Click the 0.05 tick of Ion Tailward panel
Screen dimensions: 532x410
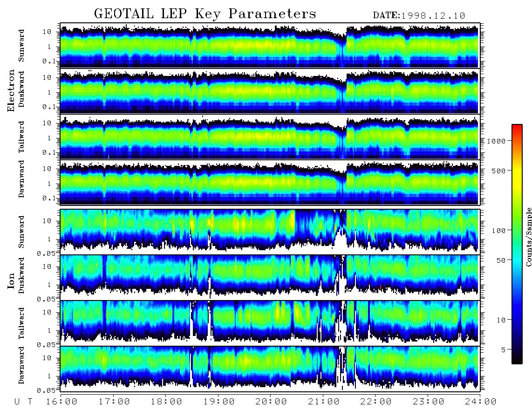[46, 344]
